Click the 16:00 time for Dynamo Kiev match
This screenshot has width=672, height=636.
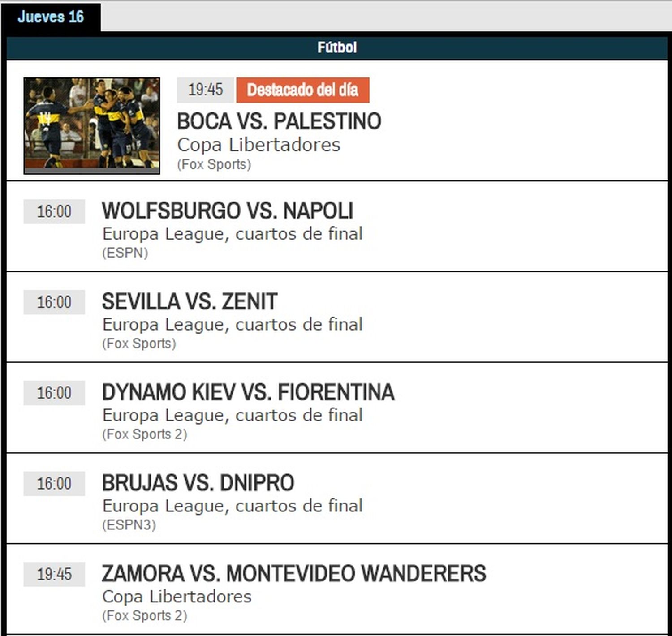point(54,393)
